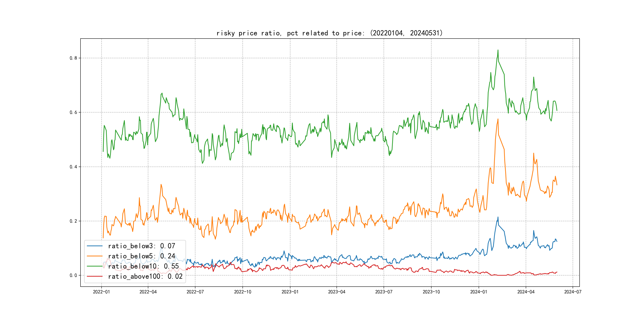Click the 0.4 y-axis tick label
The image size is (644, 322).
pyautogui.click(x=73, y=167)
